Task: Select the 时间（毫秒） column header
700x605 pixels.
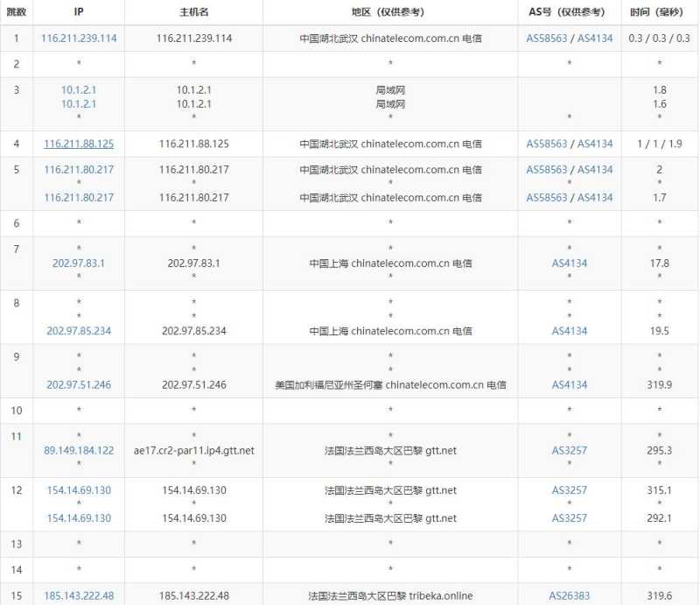Action: click(657, 12)
